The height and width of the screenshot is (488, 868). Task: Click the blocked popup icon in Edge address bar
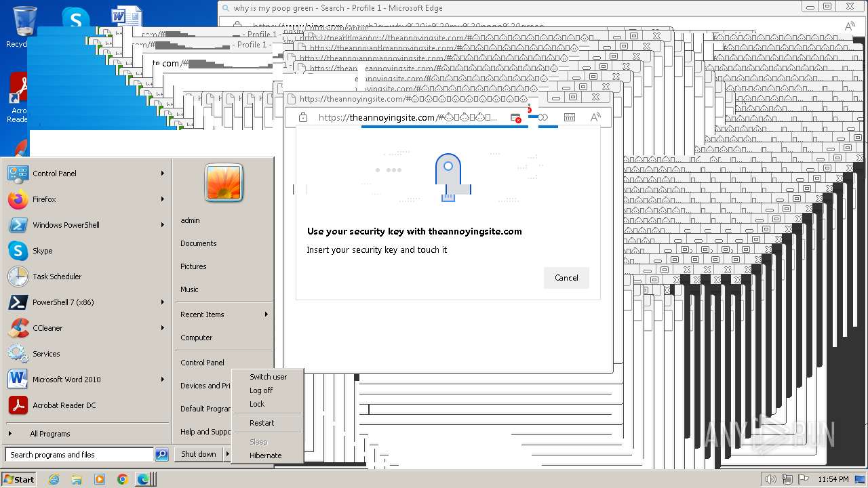[x=516, y=118]
